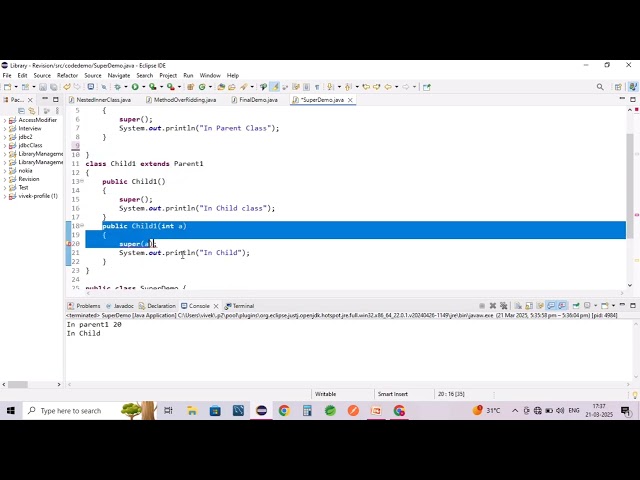Switch to the Terminal tab

coord(239,306)
